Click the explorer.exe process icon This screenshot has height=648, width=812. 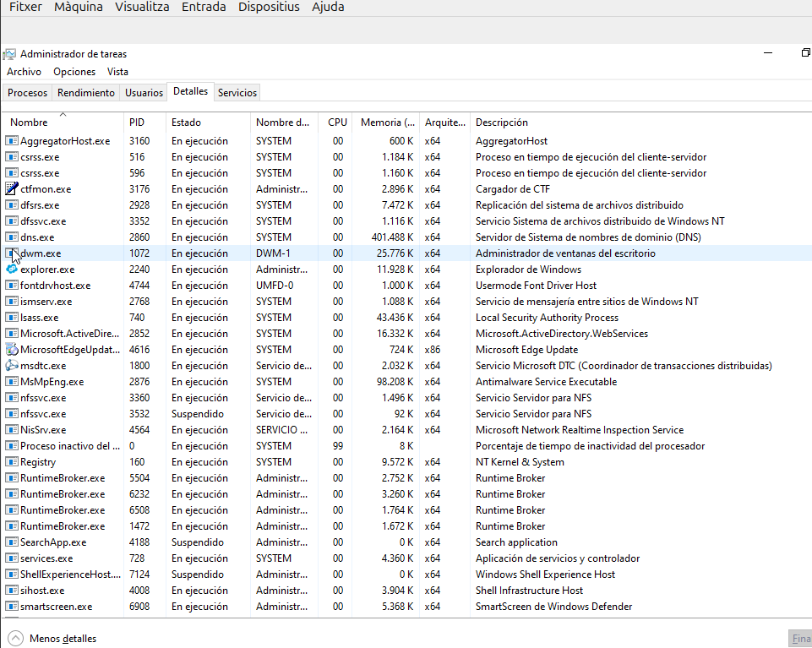12,270
